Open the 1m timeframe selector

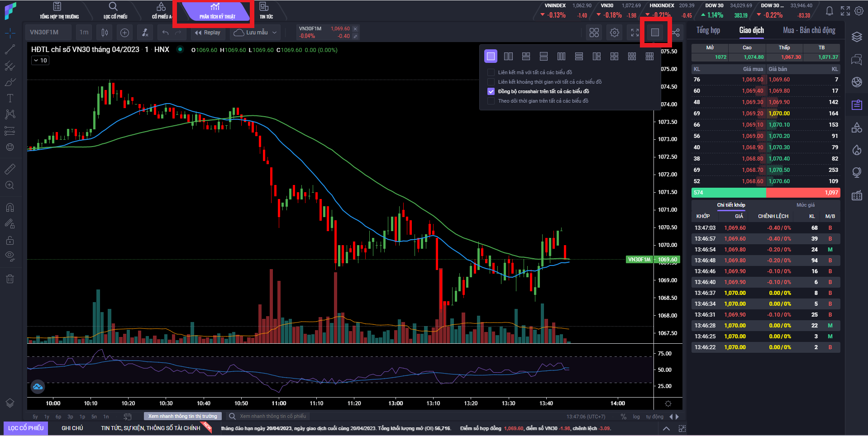(x=84, y=33)
